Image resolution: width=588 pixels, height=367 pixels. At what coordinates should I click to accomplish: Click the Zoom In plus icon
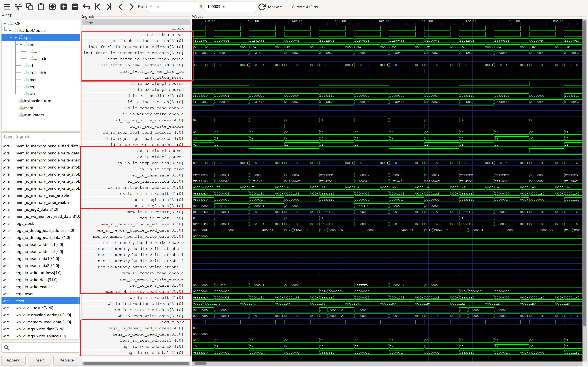[64, 7]
